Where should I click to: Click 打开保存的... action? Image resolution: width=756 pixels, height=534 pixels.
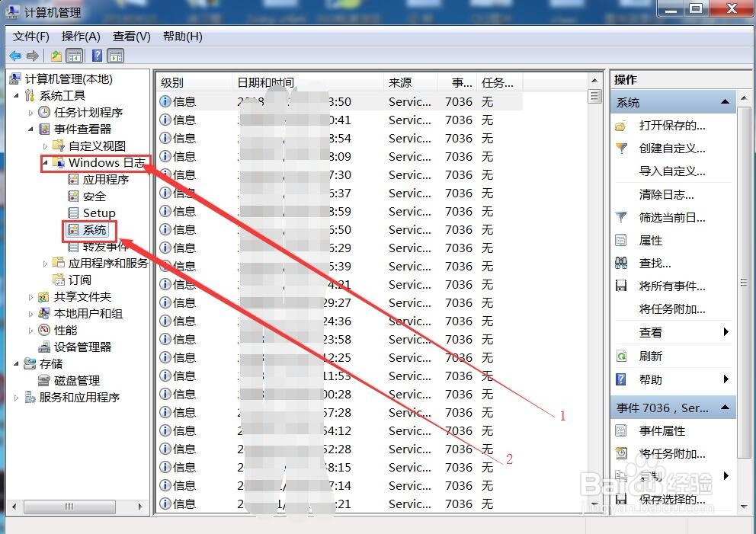pyautogui.click(x=672, y=126)
